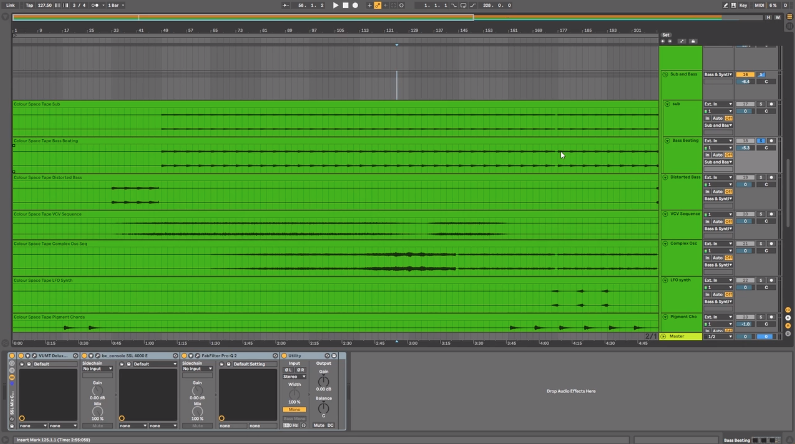Enable the DC filter in Utility
Viewport: 795px width, 444px height.
(331, 425)
